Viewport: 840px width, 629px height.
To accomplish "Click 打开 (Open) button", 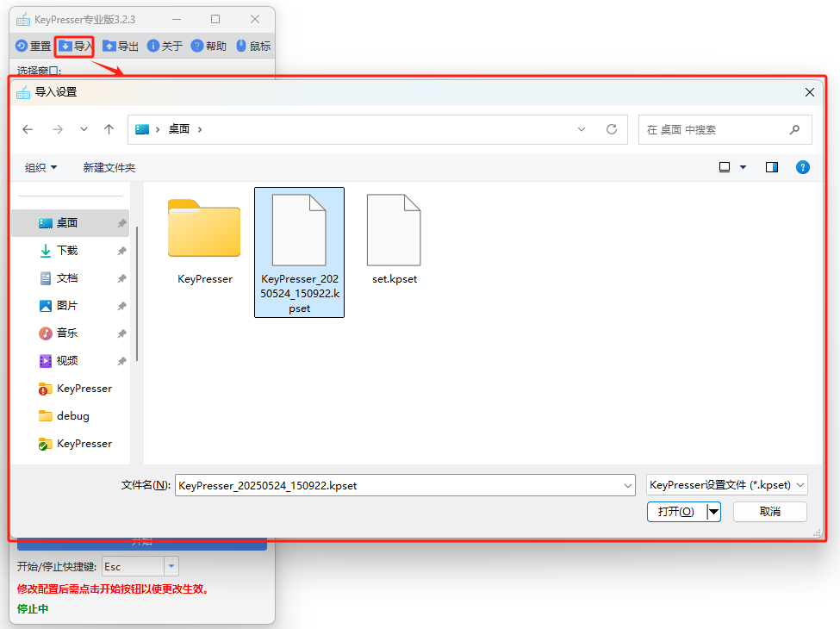I will click(x=676, y=512).
